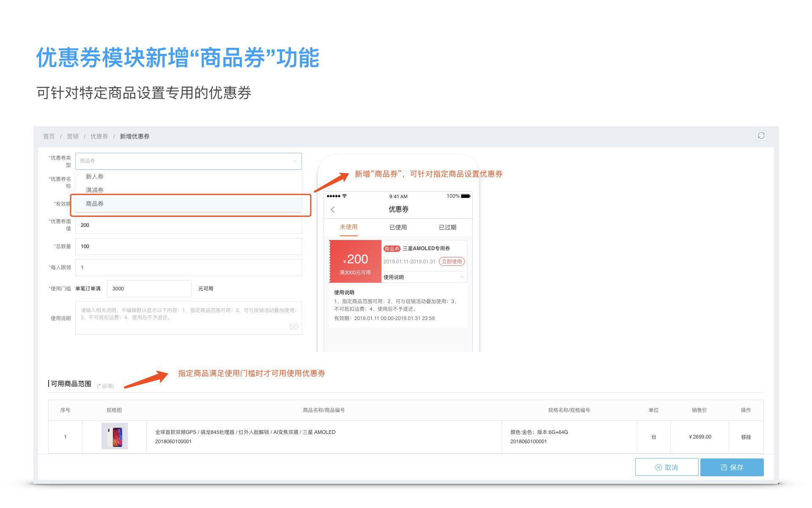Click the 取消 cancel button
Image resolution: width=812 pixels, height=508 pixels.
coord(667,467)
